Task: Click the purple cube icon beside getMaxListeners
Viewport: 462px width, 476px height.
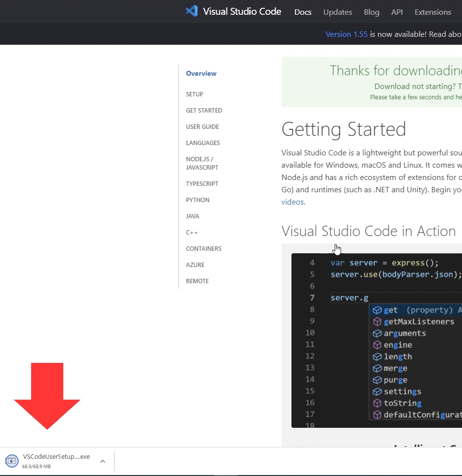Action: (x=377, y=322)
